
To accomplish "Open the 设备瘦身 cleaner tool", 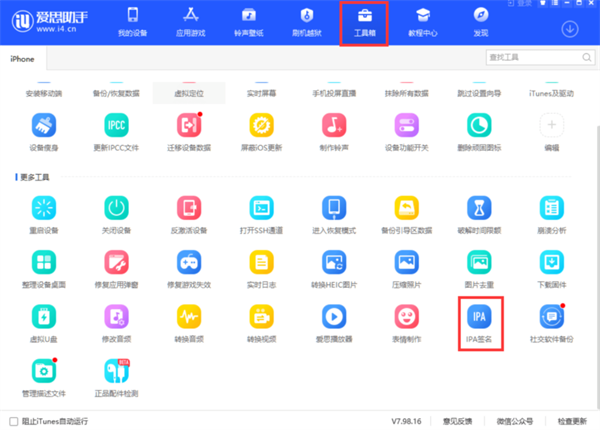I will (x=44, y=125).
